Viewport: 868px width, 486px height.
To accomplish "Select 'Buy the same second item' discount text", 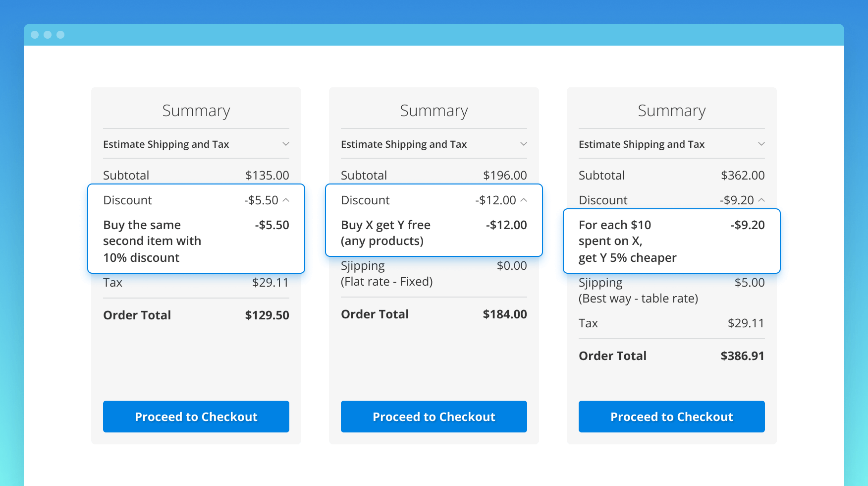I will (152, 241).
